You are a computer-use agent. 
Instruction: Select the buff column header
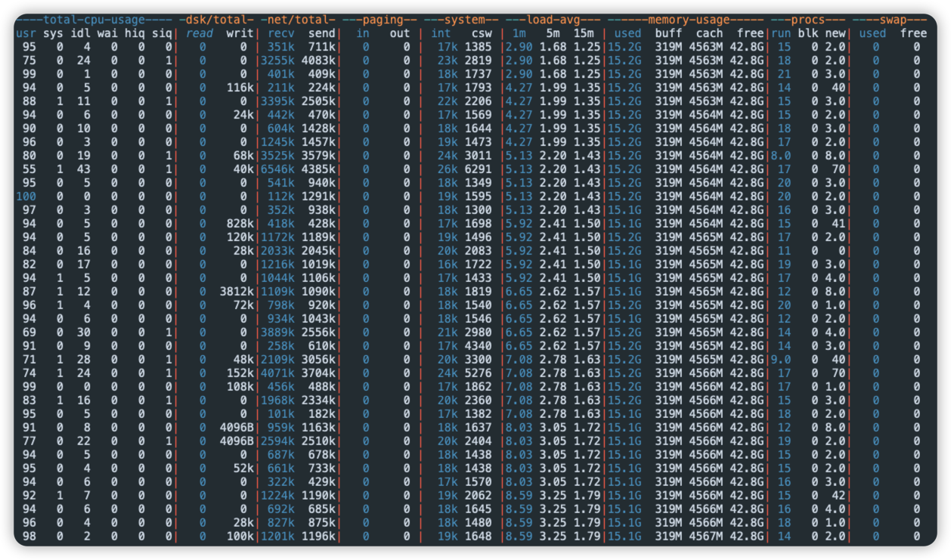click(x=668, y=33)
